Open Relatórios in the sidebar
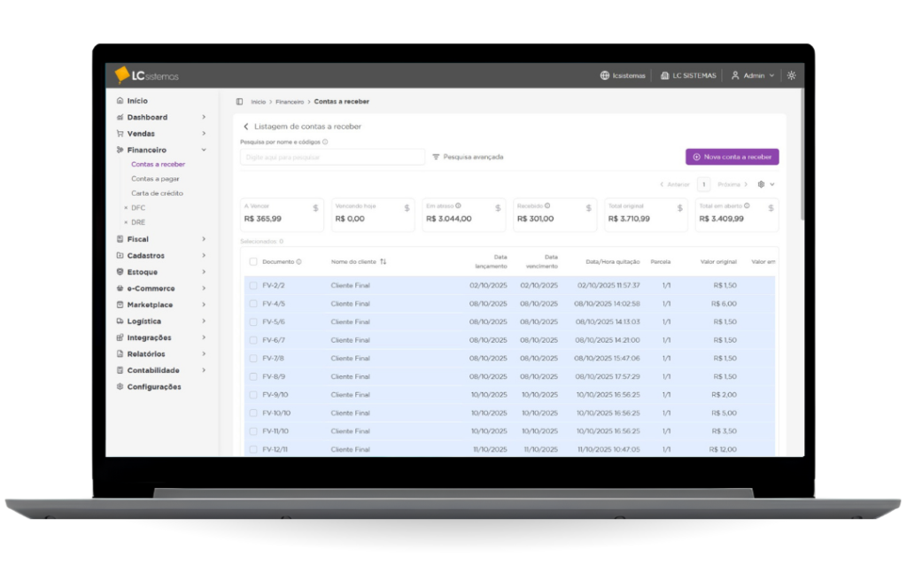Image resolution: width=907 pixels, height=588 pixels. point(146,354)
